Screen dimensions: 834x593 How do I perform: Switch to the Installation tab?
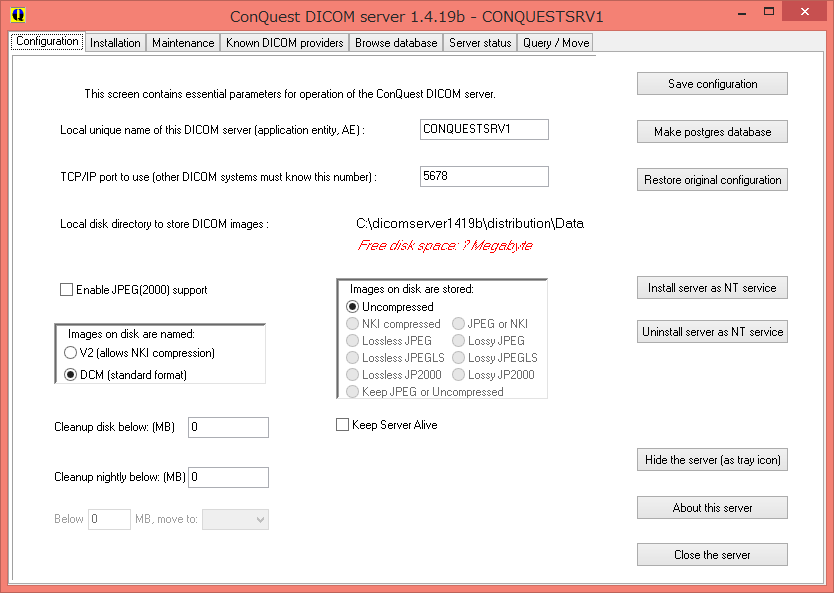coord(115,43)
